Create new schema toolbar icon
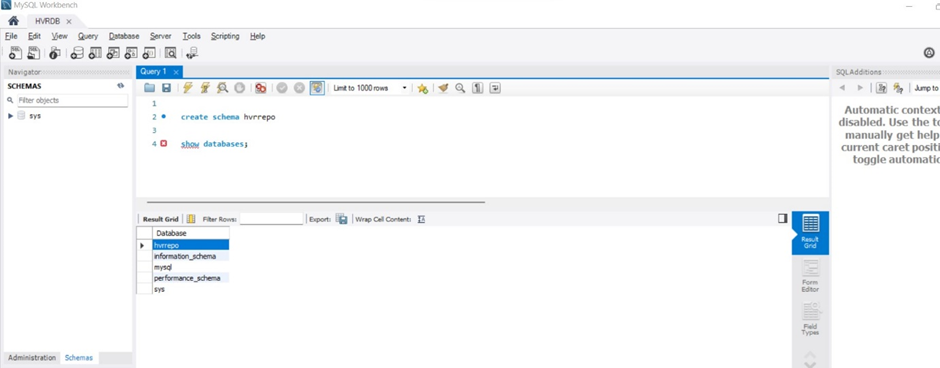Viewport: 940px width, 368px height. (x=77, y=53)
